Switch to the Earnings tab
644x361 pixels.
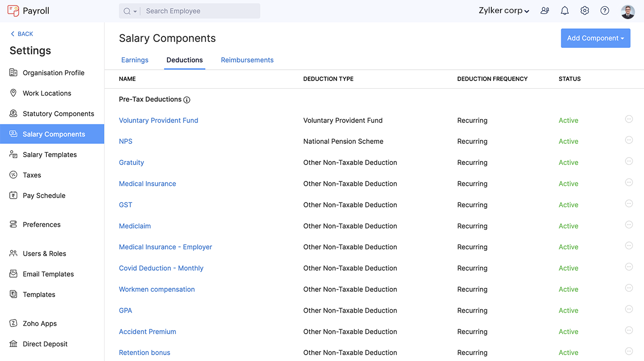[135, 60]
